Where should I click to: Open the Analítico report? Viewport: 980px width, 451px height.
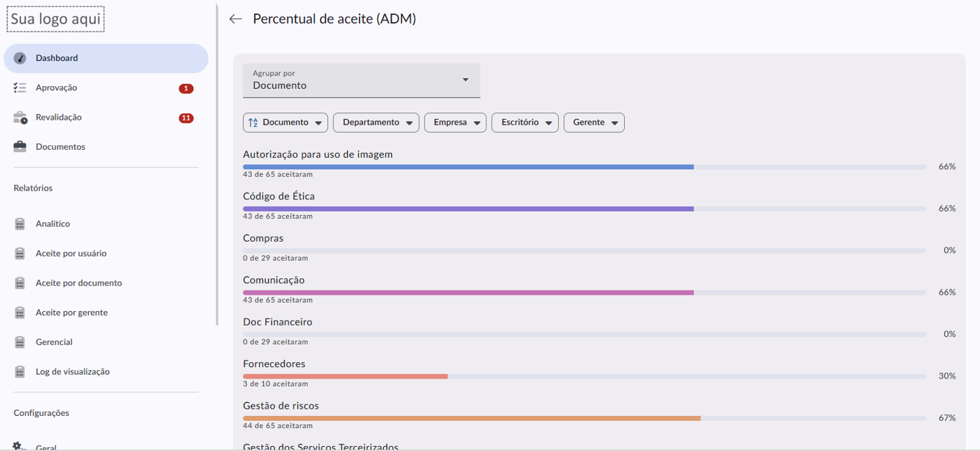point(106,224)
